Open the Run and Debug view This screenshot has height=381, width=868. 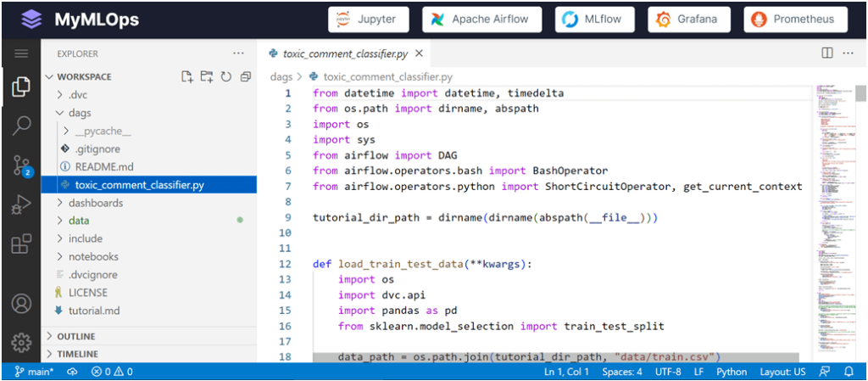(x=21, y=205)
